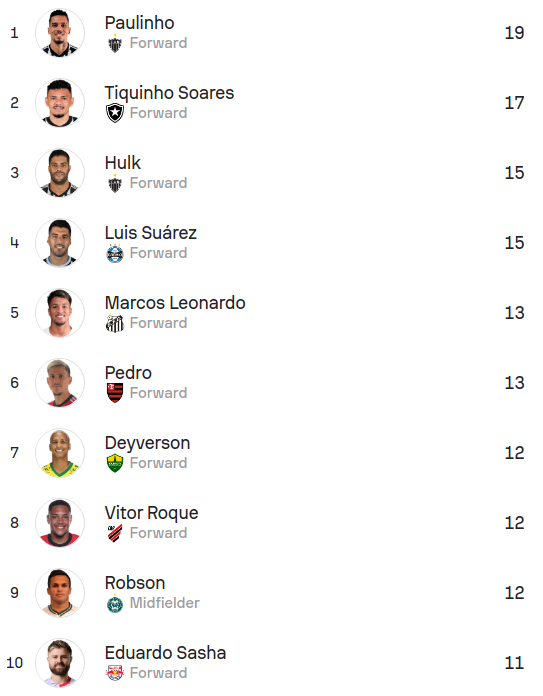The image size is (543, 696).
Task: Select the Marcos Leonardo name
Action: [175, 303]
